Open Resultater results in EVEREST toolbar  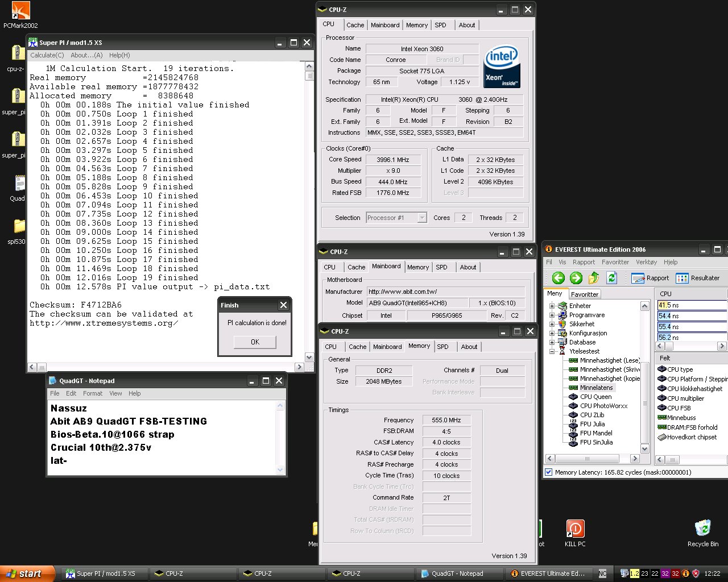pos(698,278)
